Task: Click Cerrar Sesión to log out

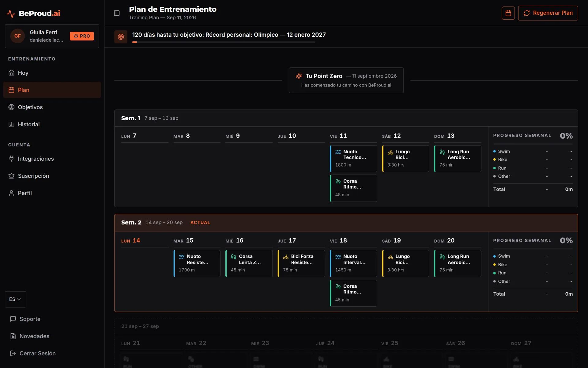Action: (52, 353)
